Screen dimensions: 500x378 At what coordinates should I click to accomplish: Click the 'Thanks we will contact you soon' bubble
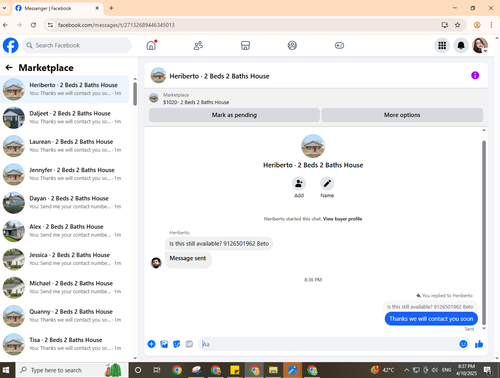pyautogui.click(x=431, y=319)
